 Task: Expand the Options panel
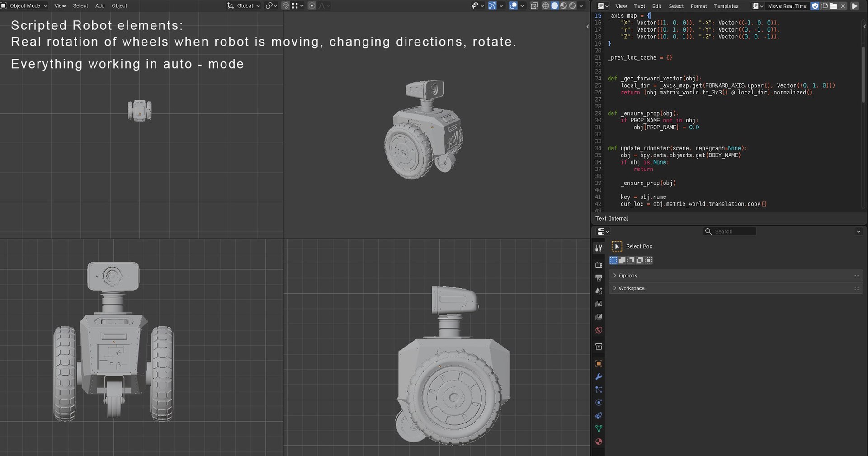tap(736, 276)
